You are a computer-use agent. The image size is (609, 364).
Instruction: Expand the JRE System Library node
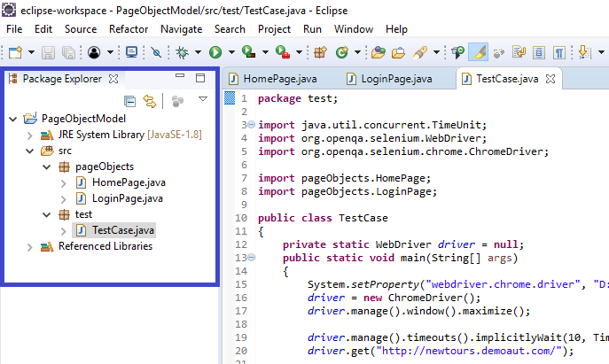30,136
